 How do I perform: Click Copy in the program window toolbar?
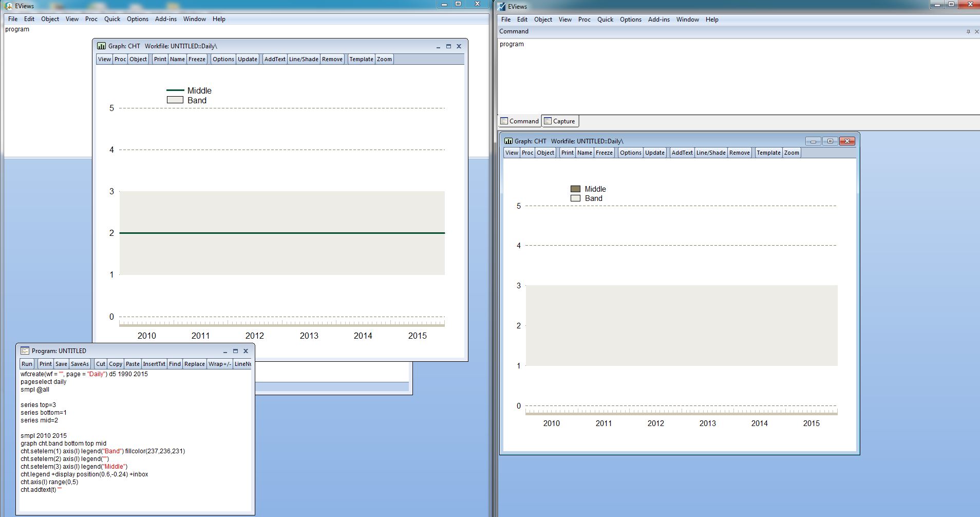116,364
